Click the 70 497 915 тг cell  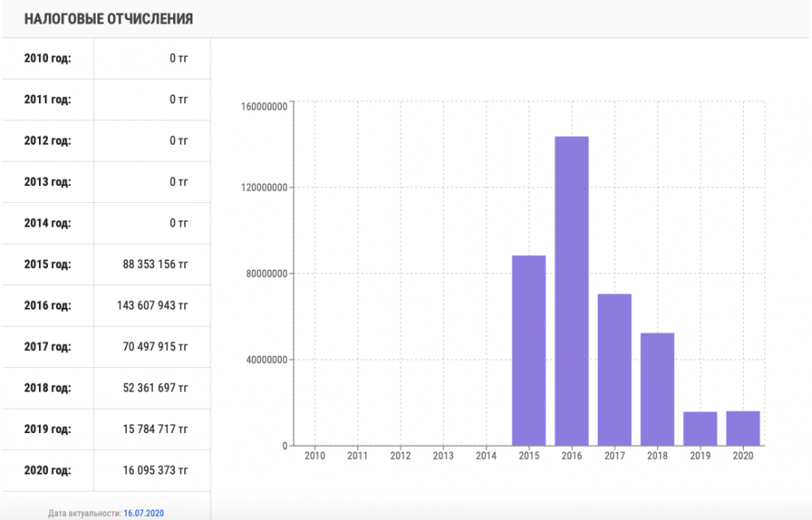(x=154, y=347)
